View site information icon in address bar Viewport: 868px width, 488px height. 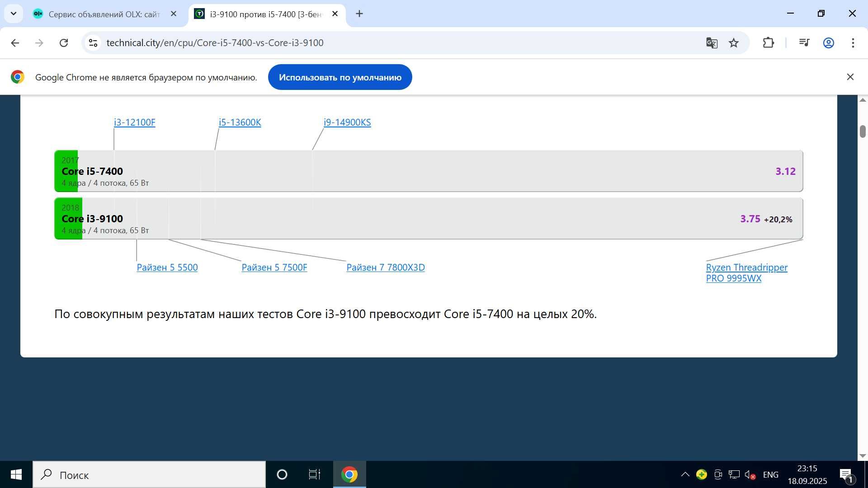click(93, 43)
